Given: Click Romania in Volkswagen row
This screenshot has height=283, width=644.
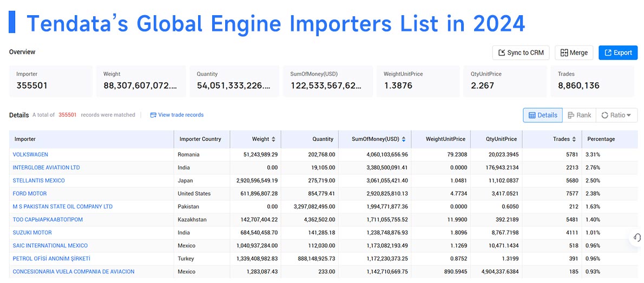Looking at the screenshot, I should point(188,154).
